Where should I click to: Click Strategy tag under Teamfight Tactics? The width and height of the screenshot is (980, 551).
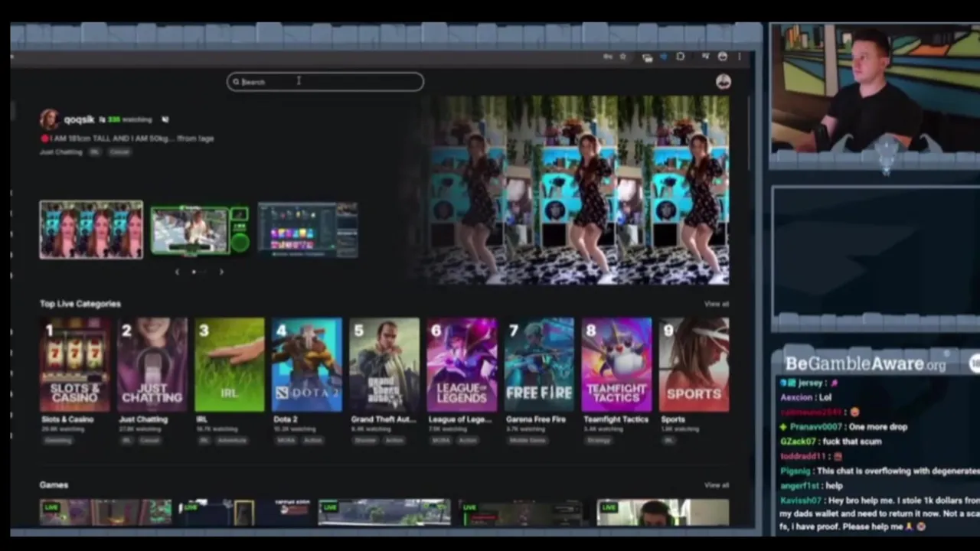click(598, 441)
